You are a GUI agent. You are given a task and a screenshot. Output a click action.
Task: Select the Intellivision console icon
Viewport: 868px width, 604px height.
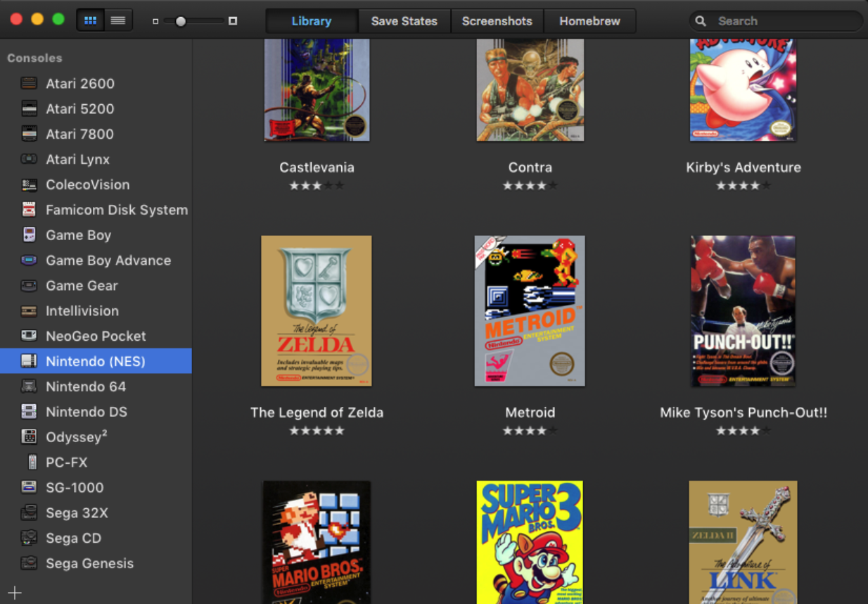pos(29,311)
